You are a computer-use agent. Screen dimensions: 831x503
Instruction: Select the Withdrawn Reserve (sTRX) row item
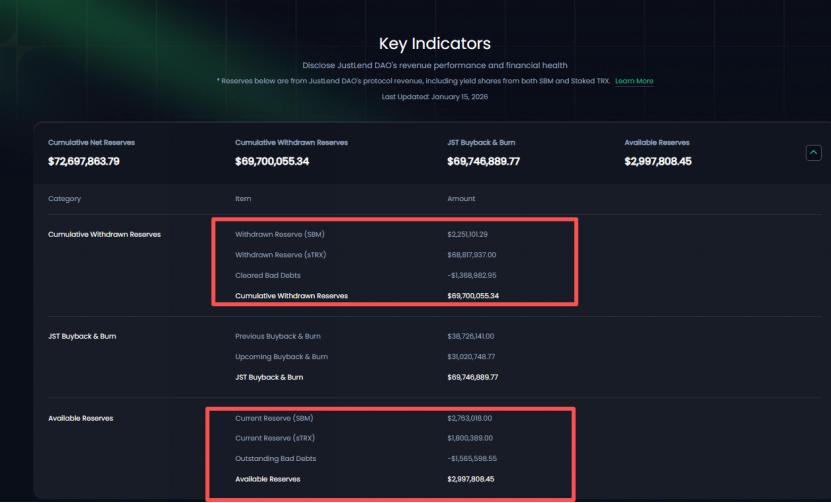(281, 255)
